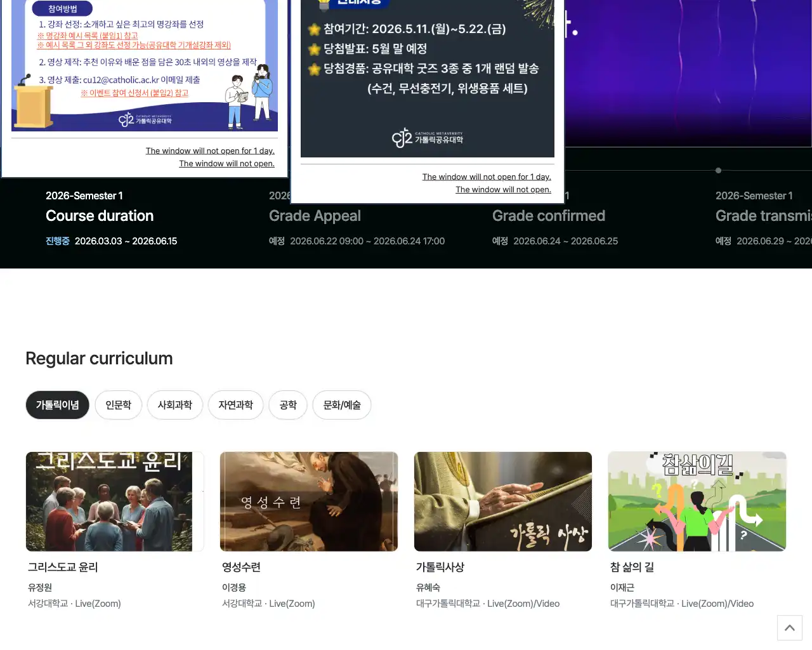Open the 그리스도교 윤리 course thumbnail
Viewport: 812px width, 650px height.
click(x=115, y=501)
